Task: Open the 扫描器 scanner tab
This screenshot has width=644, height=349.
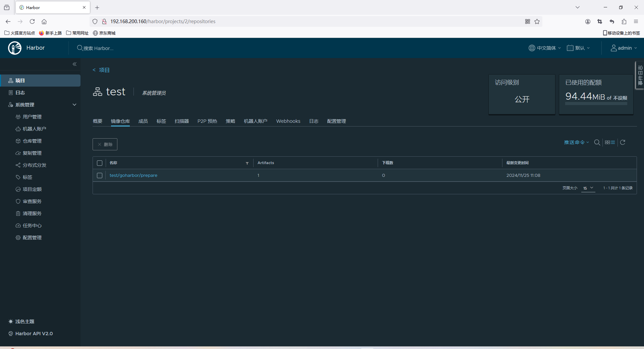Action: (x=182, y=121)
